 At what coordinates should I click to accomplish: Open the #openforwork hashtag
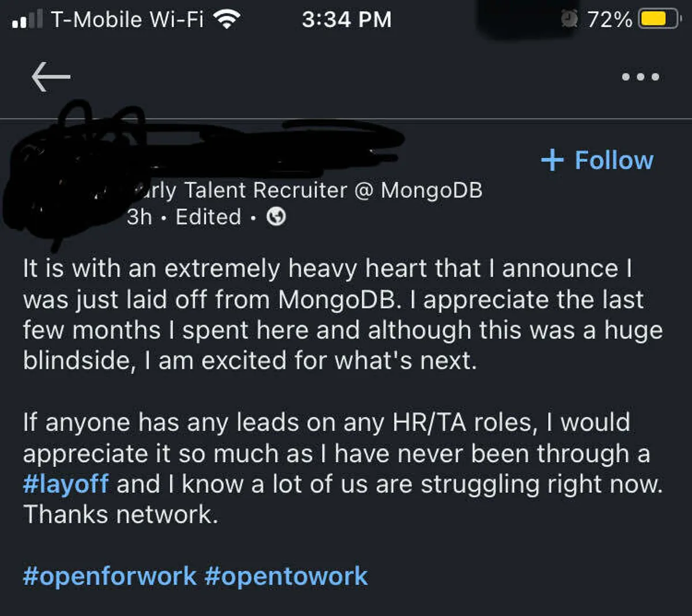point(110,576)
